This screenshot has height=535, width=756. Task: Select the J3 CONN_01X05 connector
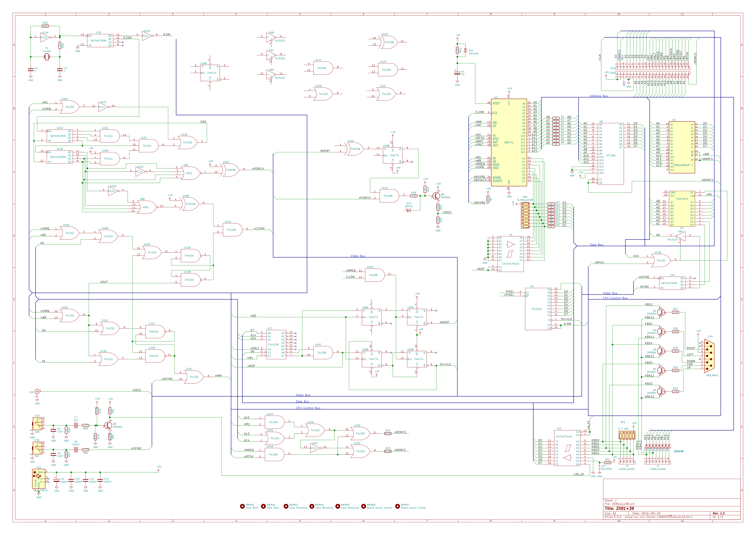click(627, 463)
